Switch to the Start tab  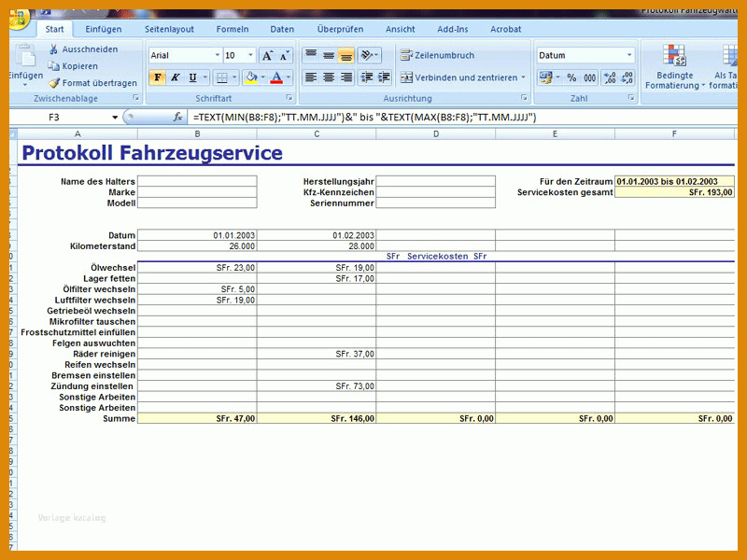point(54,29)
